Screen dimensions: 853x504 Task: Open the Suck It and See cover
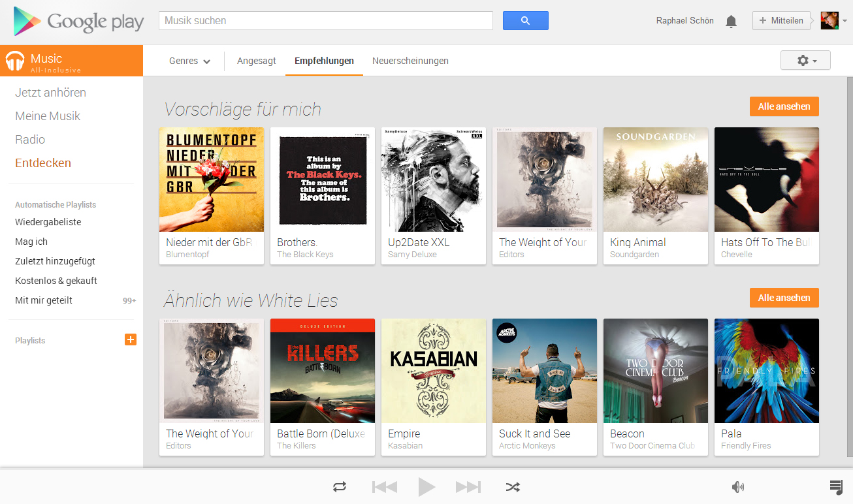(545, 371)
